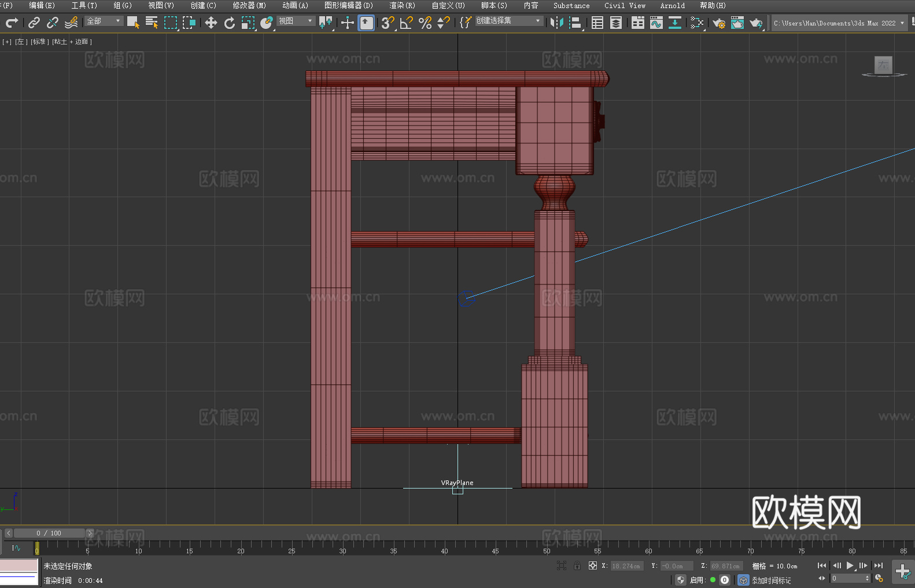The width and height of the screenshot is (915, 588).
Task: Toggle Angle Snap
Action: point(407,23)
